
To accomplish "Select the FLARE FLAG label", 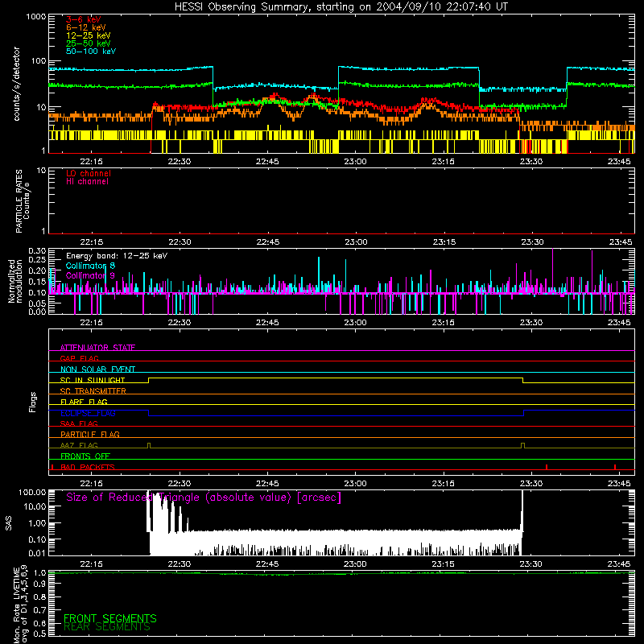I will 84,402.
